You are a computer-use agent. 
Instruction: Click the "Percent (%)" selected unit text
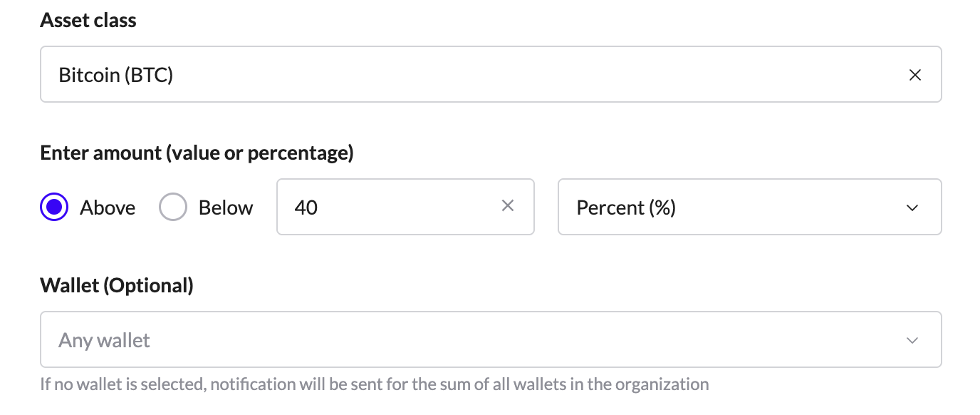pos(626,207)
